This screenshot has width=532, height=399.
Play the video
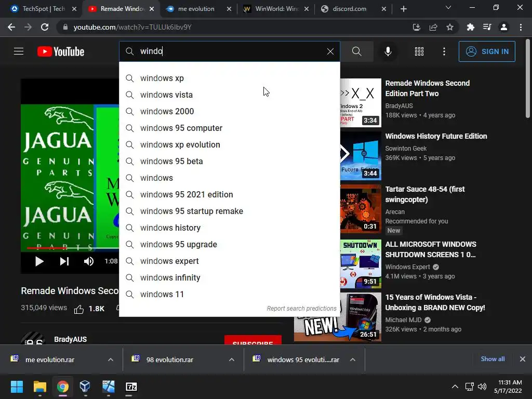pyautogui.click(x=39, y=261)
